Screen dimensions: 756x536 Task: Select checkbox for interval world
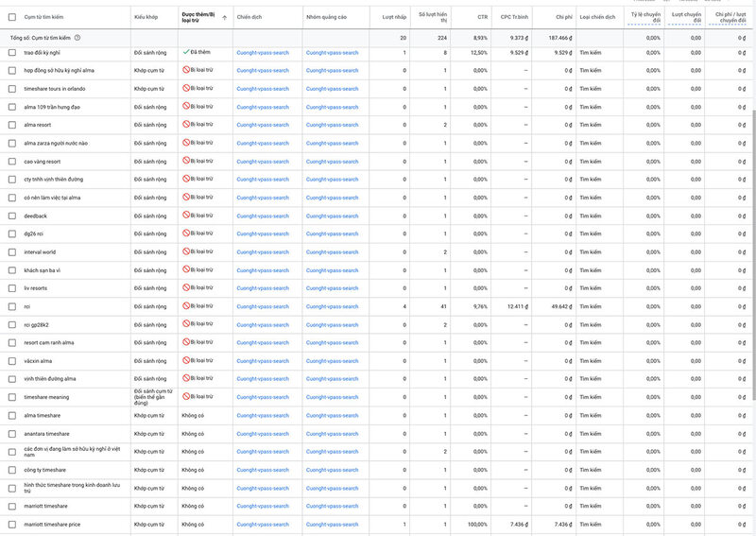(12, 252)
